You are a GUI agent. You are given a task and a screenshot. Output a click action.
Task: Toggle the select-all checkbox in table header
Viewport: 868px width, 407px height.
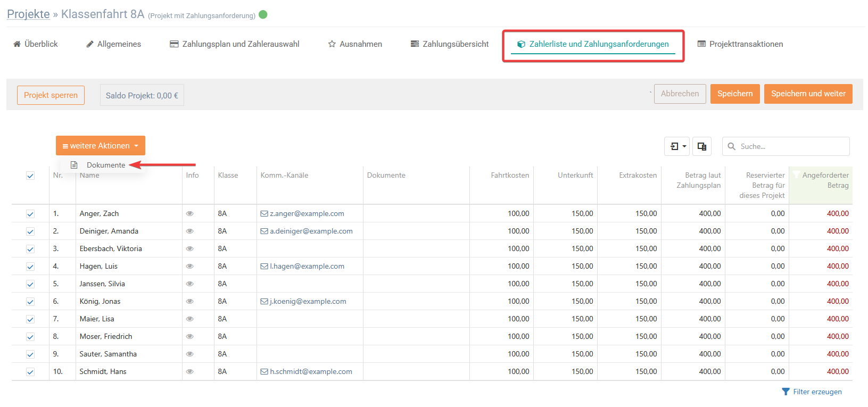[x=30, y=176]
